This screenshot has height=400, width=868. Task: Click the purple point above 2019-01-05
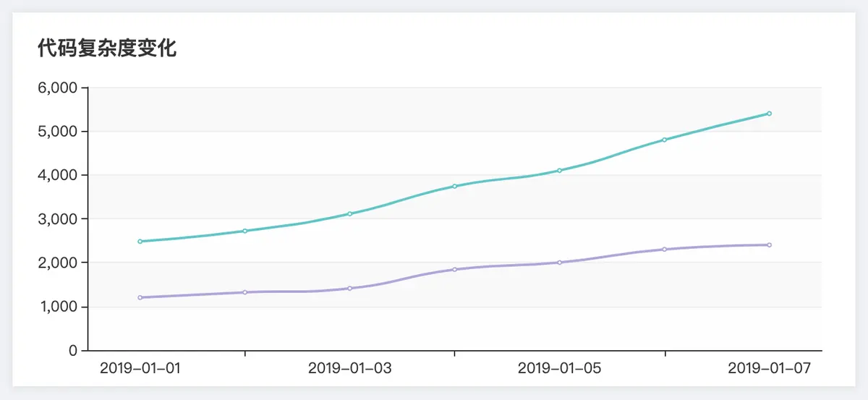click(x=559, y=263)
